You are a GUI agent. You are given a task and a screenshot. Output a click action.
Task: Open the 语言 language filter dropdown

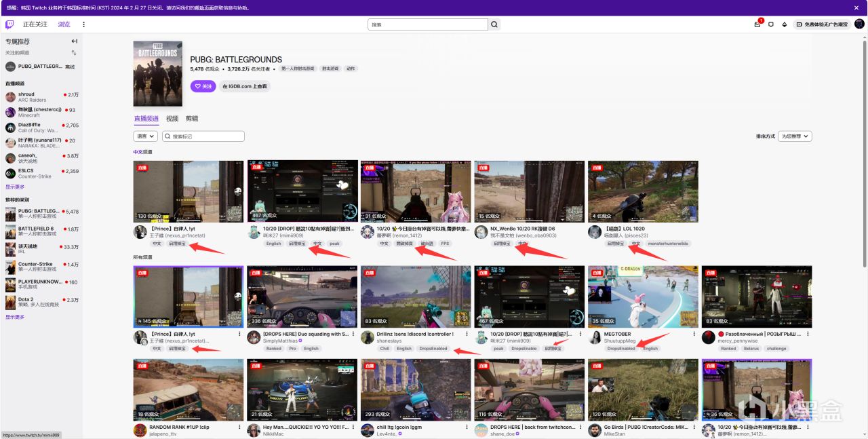145,136
